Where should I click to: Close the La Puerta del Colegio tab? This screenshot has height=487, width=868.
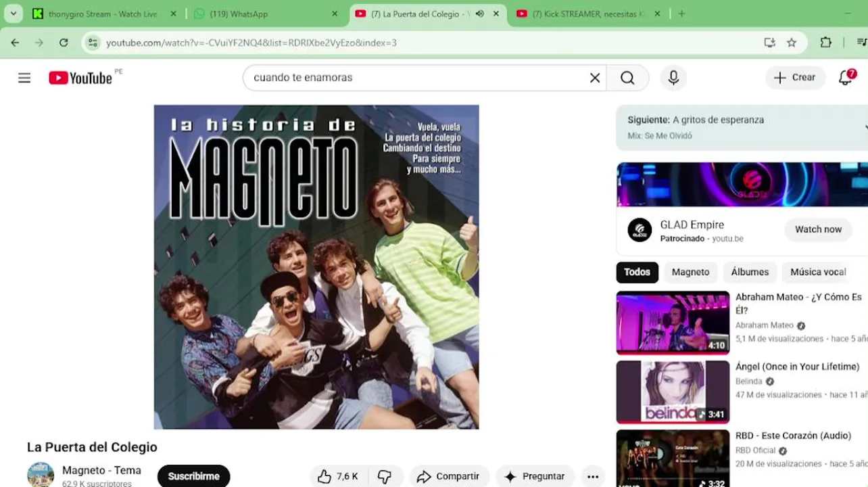click(496, 14)
